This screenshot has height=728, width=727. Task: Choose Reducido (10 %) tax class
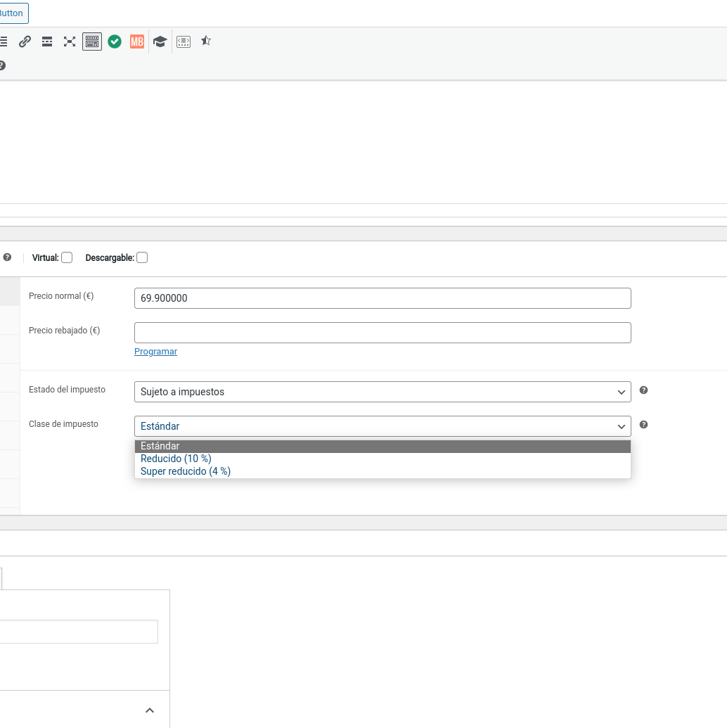(176, 459)
